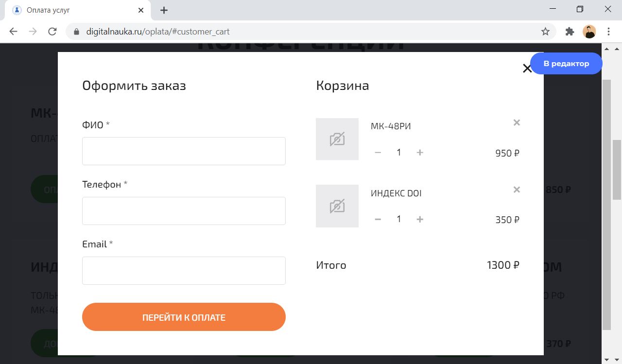Viewport: 622px width, 364px height.
Task: Reload the page
Action: [52, 32]
